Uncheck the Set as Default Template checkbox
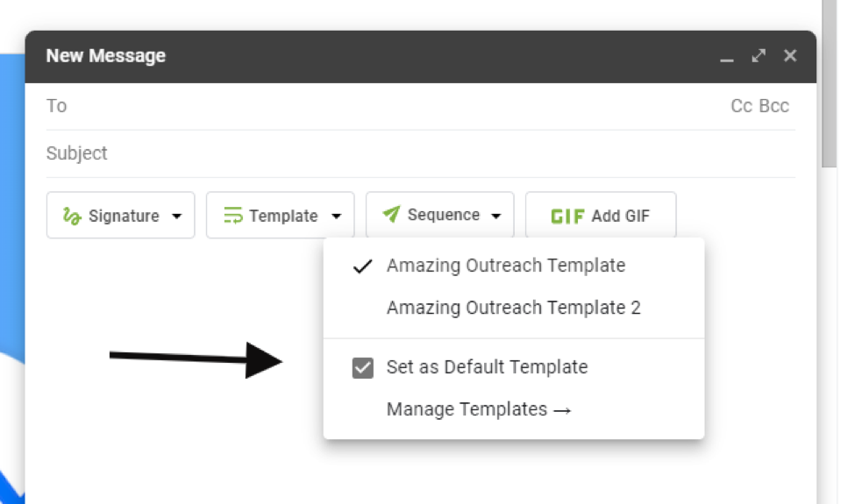 [363, 367]
